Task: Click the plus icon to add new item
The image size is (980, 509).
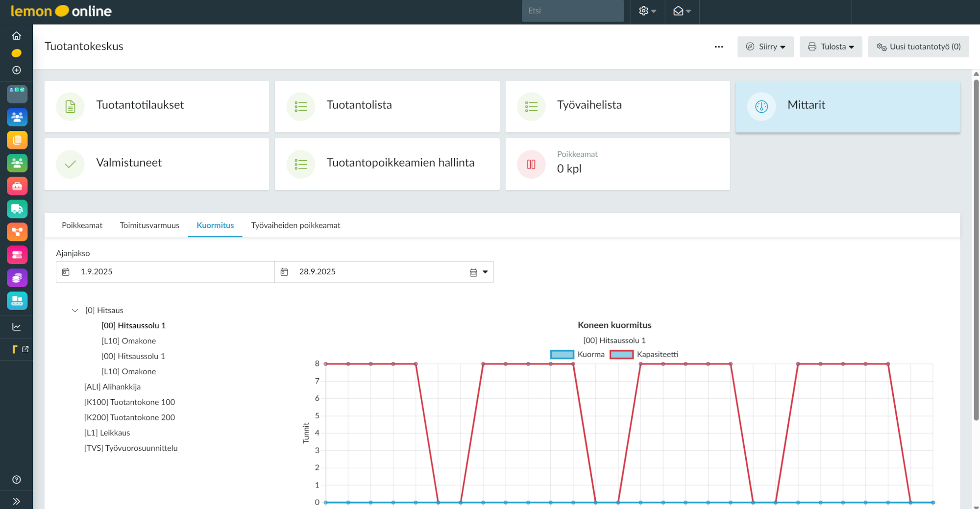Action: (16, 70)
